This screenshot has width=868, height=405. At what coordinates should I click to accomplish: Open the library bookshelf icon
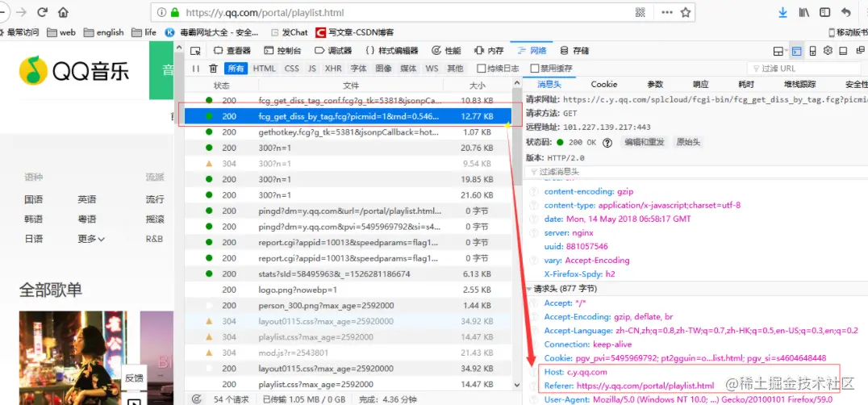point(803,12)
